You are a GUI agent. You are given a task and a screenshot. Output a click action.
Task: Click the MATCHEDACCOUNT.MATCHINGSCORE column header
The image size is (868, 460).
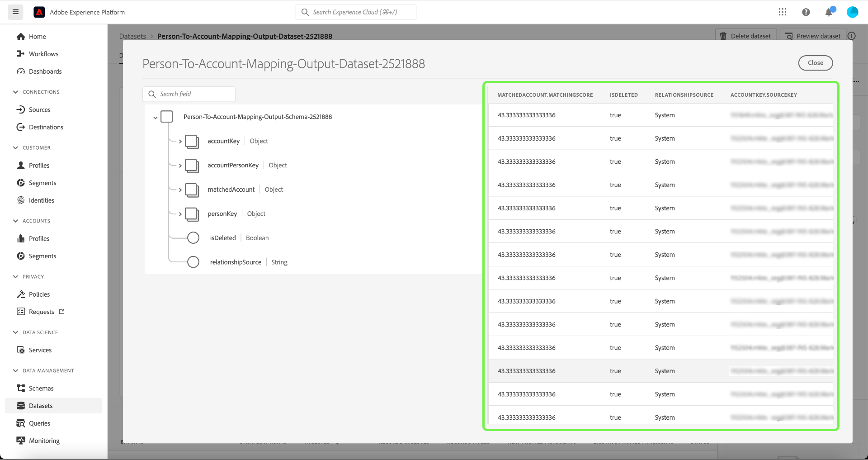pos(545,95)
